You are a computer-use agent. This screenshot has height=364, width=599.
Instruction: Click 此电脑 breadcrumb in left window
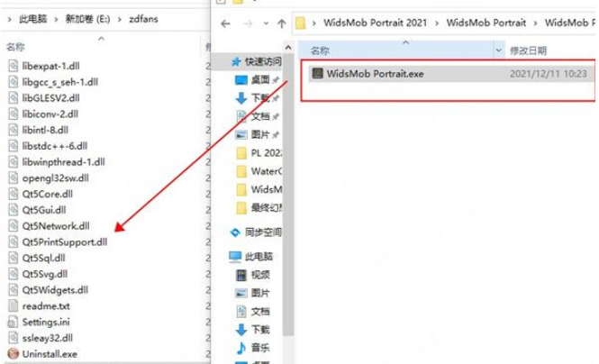(32, 19)
